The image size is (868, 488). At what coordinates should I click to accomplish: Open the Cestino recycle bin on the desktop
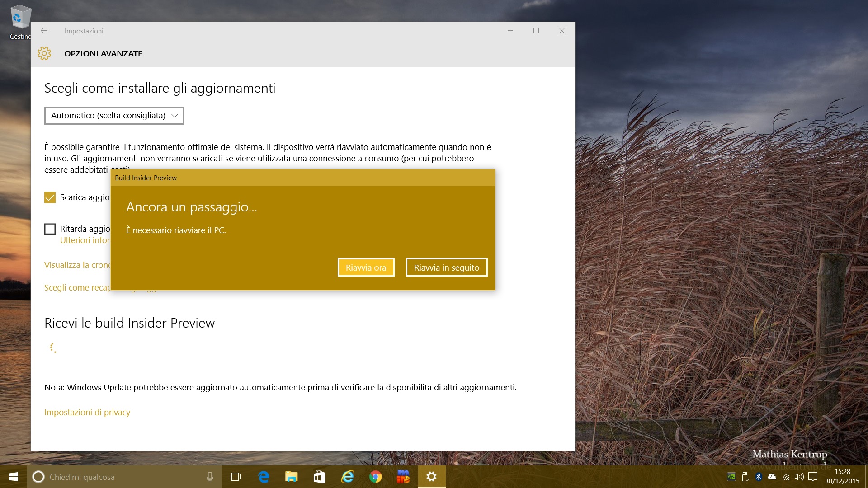[20, 23]
